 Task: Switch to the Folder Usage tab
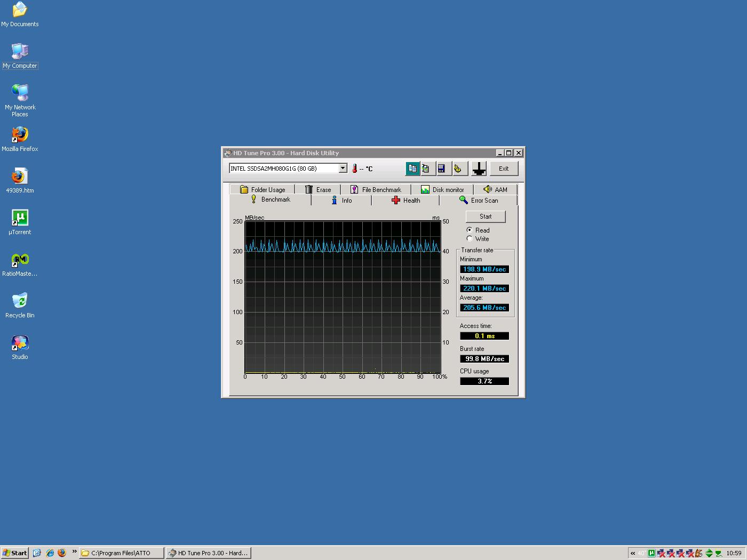[x=263, y=189]
